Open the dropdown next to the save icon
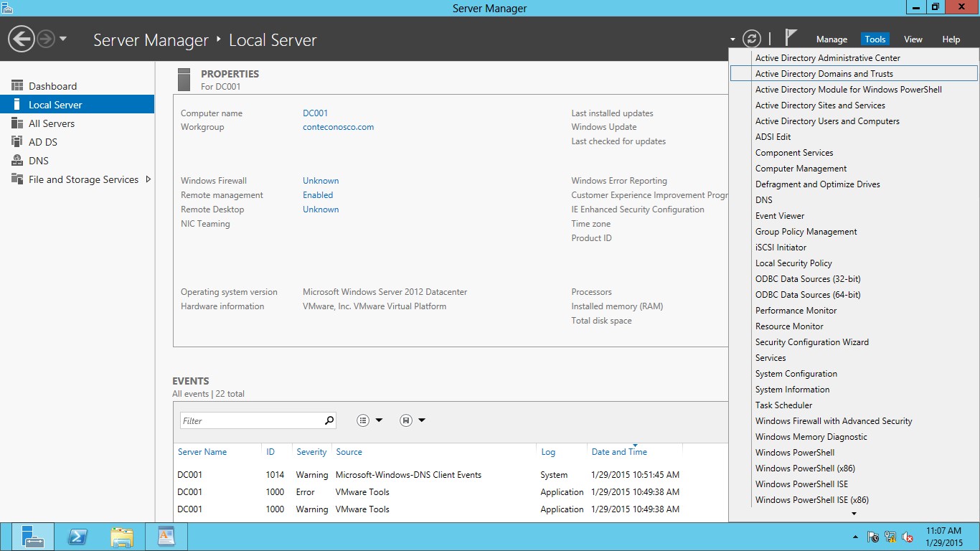The height and width of the screenshot is (551, 980). (423, 420)
